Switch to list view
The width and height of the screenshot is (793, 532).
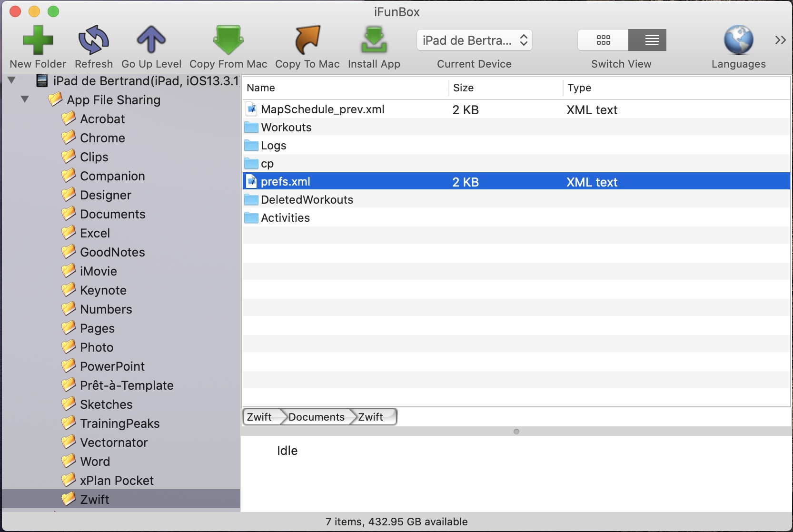(x=647, y=40)
